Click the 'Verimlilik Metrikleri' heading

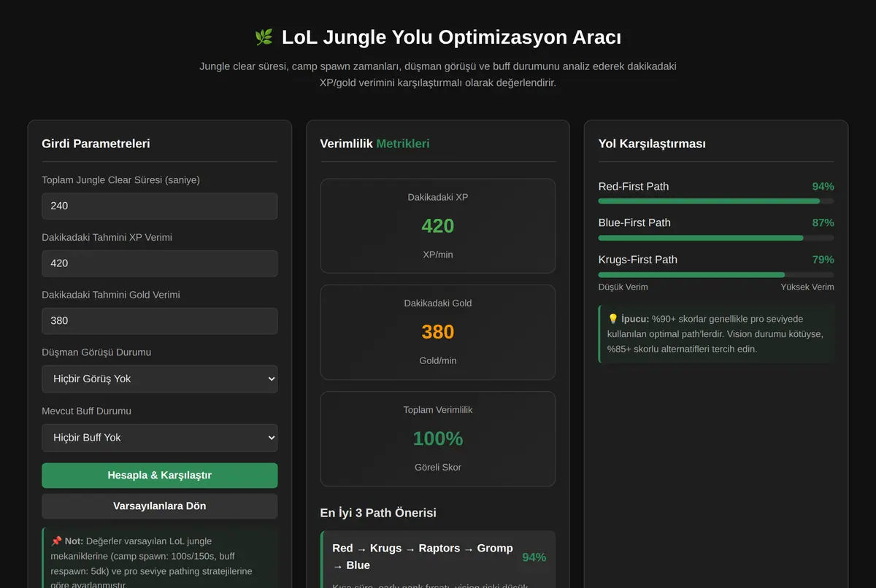375,144
